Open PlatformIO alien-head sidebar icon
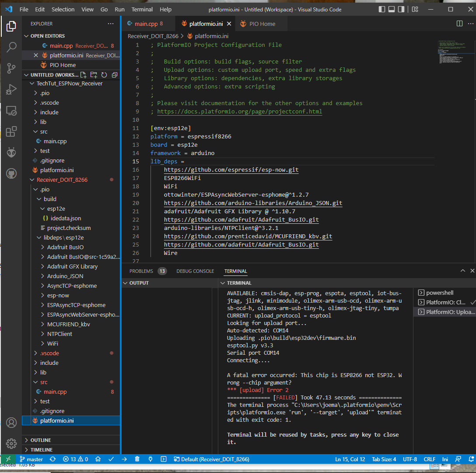 tap(11, 152)
